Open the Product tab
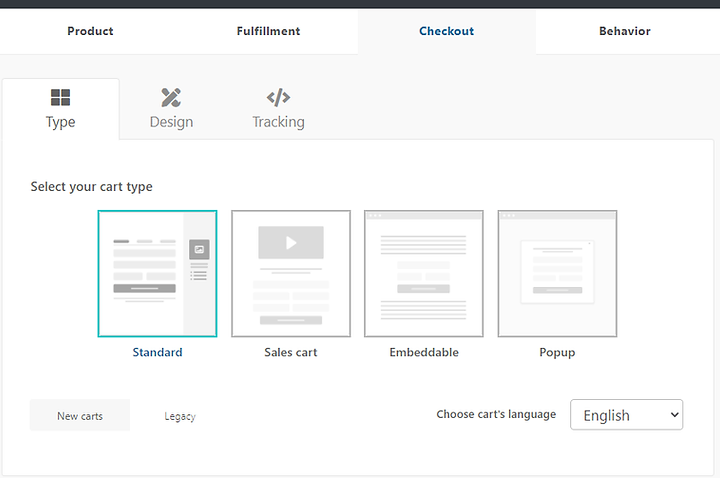The width and height of the screenshot is (720, 478). (x=90, y=31)
